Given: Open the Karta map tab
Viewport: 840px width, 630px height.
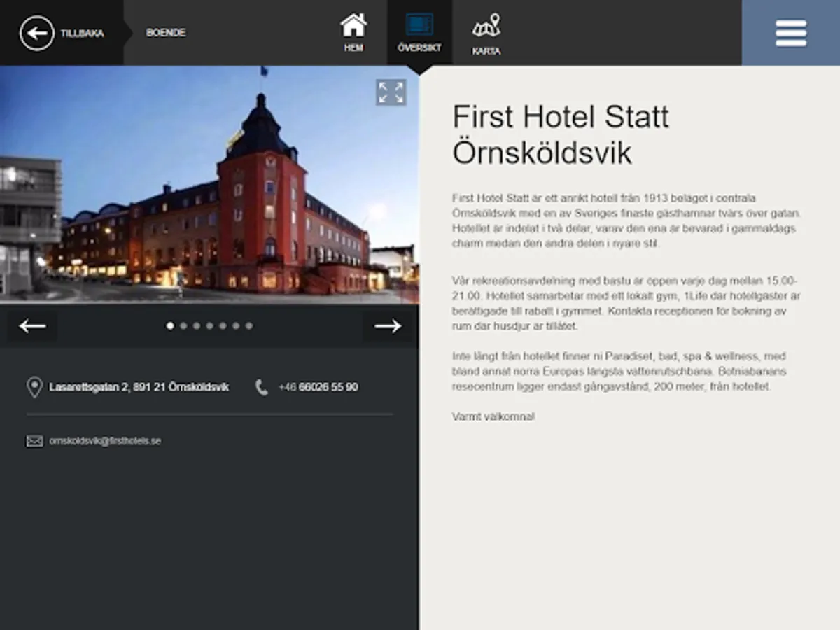Looking at the screenshot, I should pos(486,34).
